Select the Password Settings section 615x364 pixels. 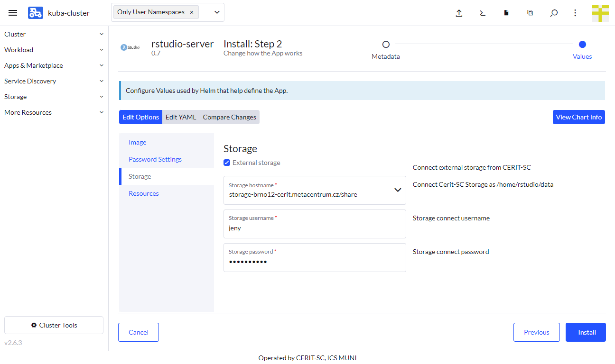tap(155, 159)
